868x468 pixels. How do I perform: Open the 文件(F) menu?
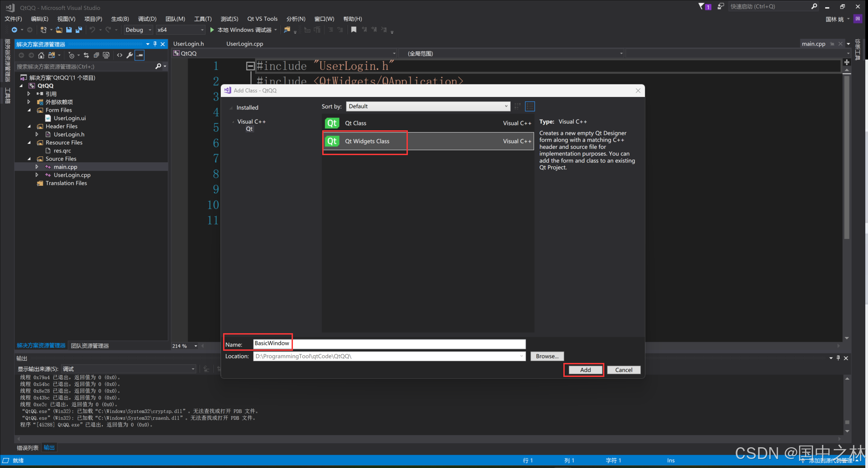(x=13, y=19)
